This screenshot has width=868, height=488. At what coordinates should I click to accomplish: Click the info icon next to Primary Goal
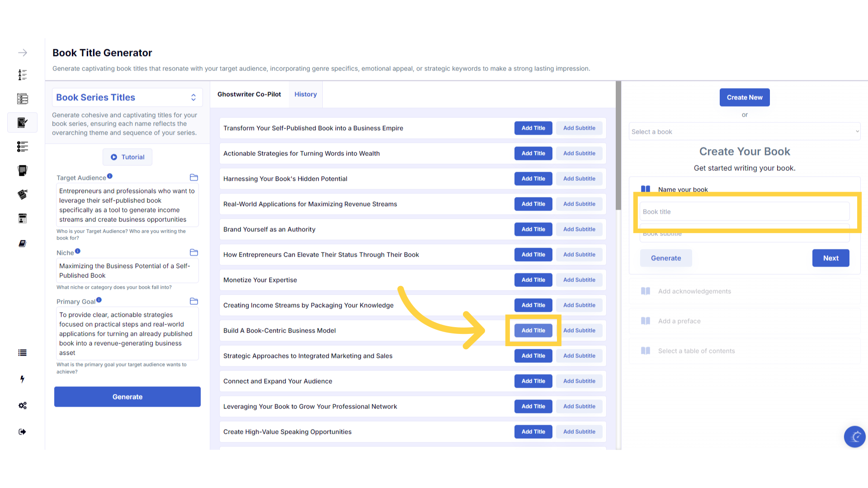99,300
